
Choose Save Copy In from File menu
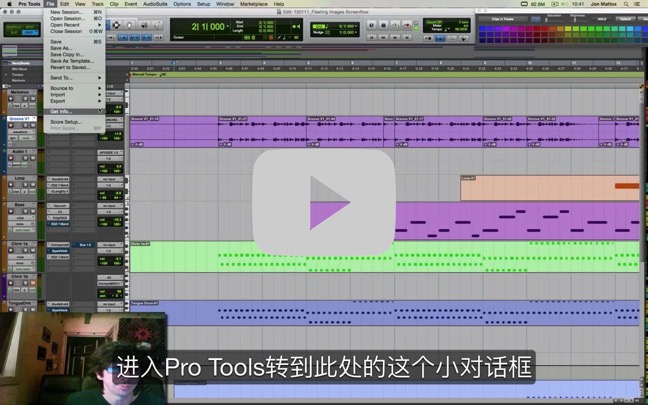[x=74, y=54]
